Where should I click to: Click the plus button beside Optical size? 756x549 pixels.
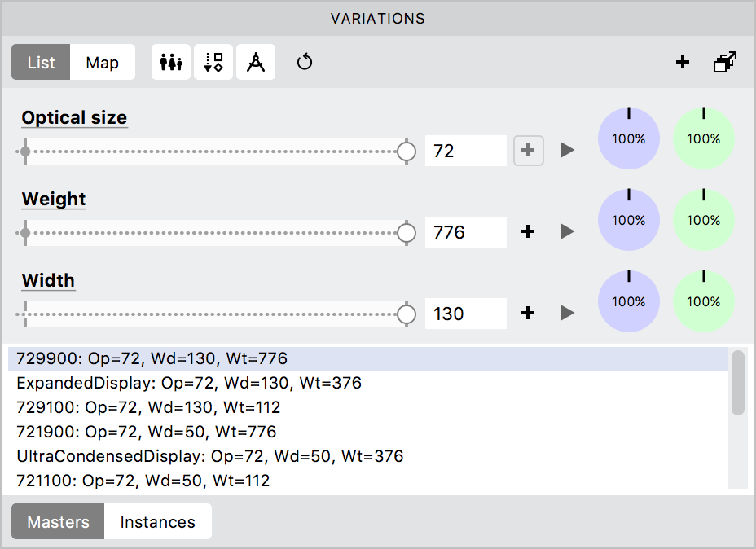[529, 151]
